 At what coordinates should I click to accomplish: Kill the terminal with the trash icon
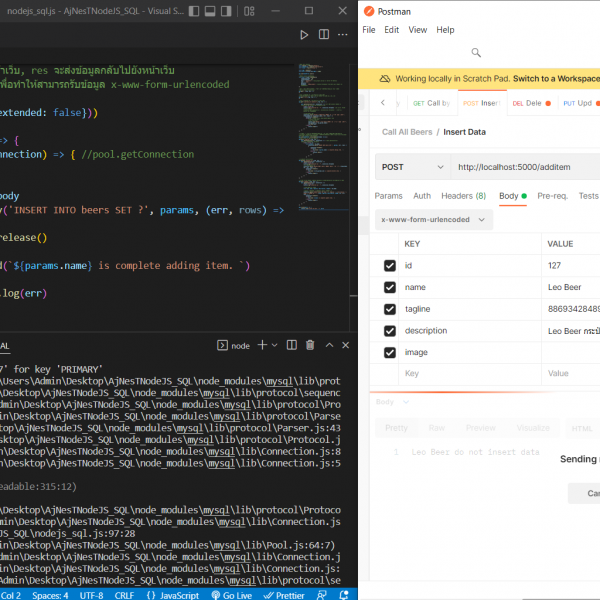[x=310, y=345]
